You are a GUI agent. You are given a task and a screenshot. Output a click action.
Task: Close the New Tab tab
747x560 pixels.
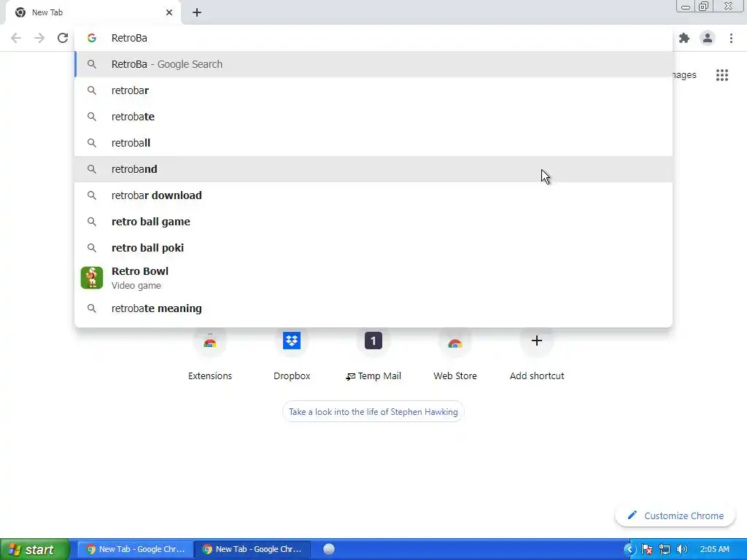[x=169, y=12]
